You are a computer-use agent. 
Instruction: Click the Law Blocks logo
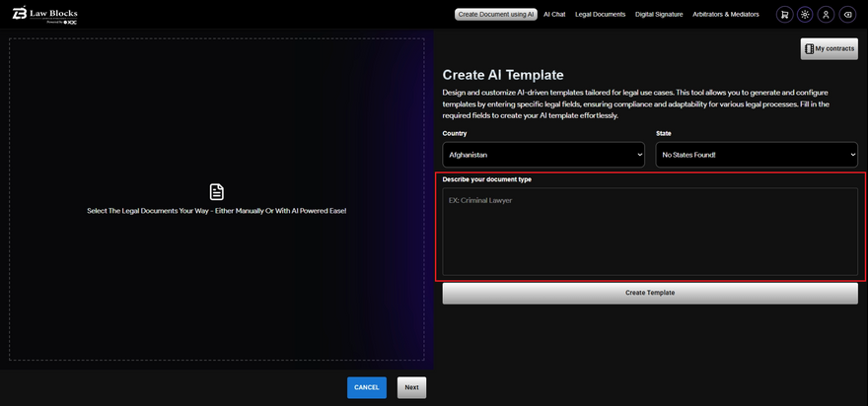[x=44, y=15]
